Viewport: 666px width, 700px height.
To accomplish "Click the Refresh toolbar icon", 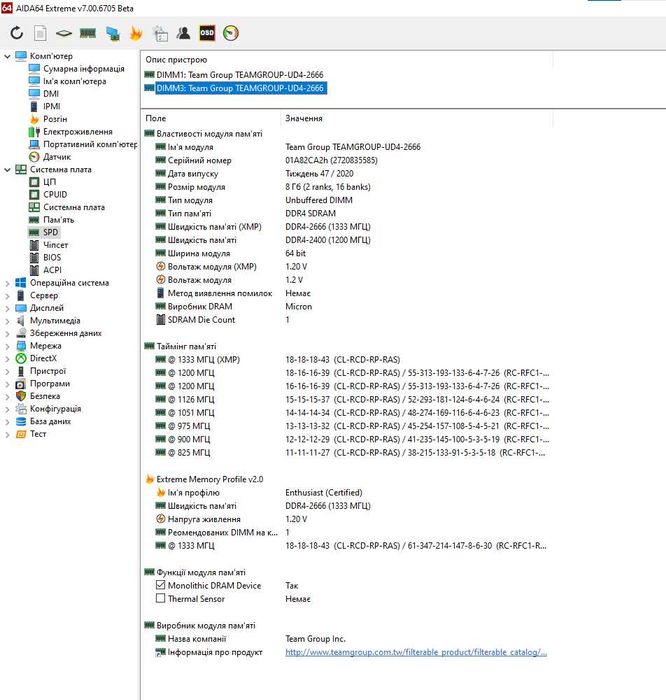I will click(17, 33).
